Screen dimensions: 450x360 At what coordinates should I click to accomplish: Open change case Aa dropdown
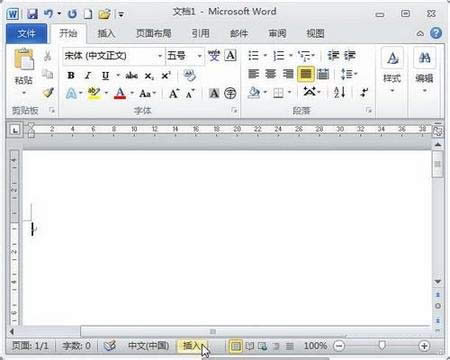(x=147, y=94)
